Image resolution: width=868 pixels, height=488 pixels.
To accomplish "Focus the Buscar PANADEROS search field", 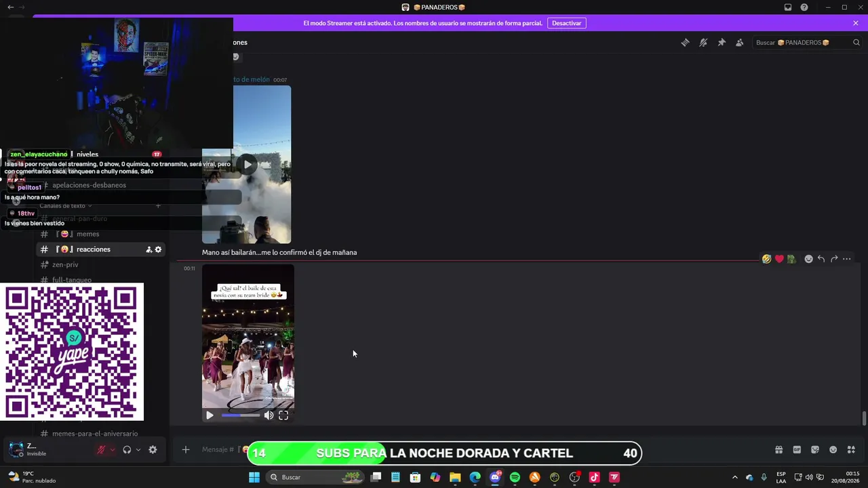I will (807, 43).
